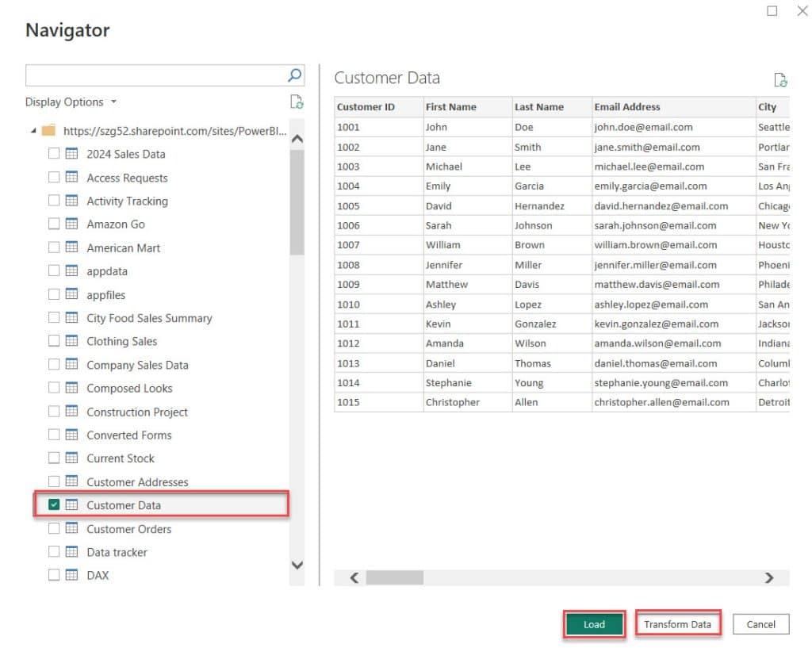Click the list scroll-up arrow
Viewport: 812px width, 648px height.
pyautogui.click(x=297, y=139)
